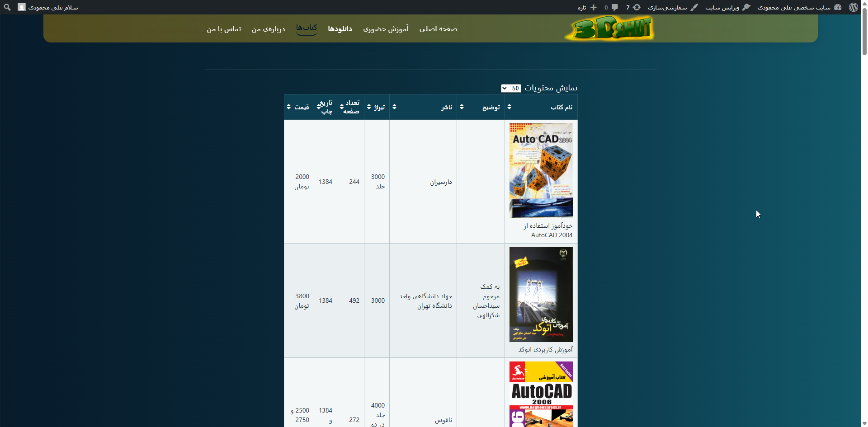Click 1384 in the جهاد دانشگاهی row
Screen dimensions: 868x427
click(325, 300)
